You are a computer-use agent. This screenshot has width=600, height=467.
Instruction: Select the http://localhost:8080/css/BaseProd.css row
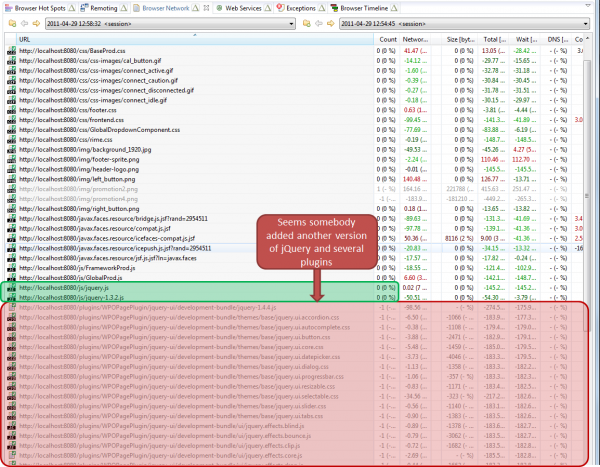coord(295,51)
